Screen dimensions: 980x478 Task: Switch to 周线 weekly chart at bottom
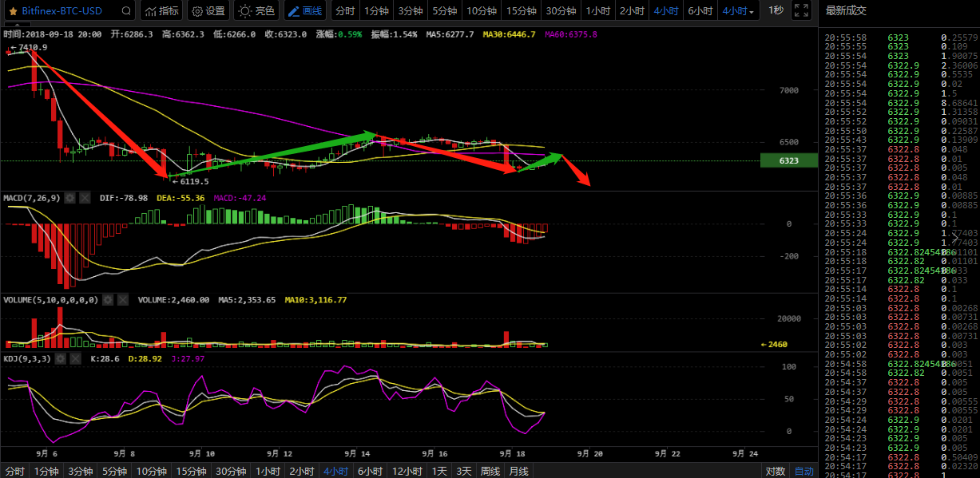(x=490, y=471)
